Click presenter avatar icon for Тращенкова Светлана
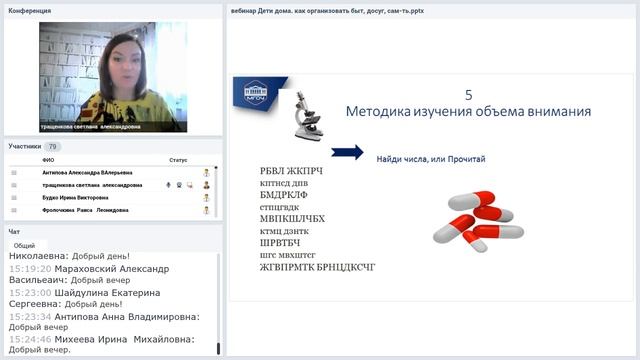 point(207,185)
